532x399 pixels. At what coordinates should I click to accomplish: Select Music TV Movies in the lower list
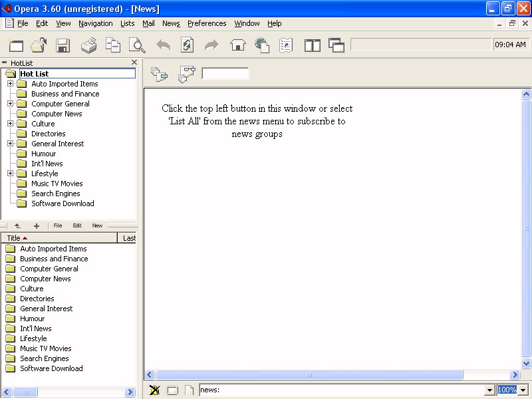pyautogui.click(x=46, y=348)
